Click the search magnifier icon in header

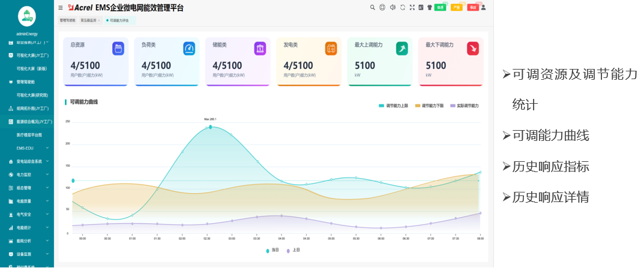372,8
